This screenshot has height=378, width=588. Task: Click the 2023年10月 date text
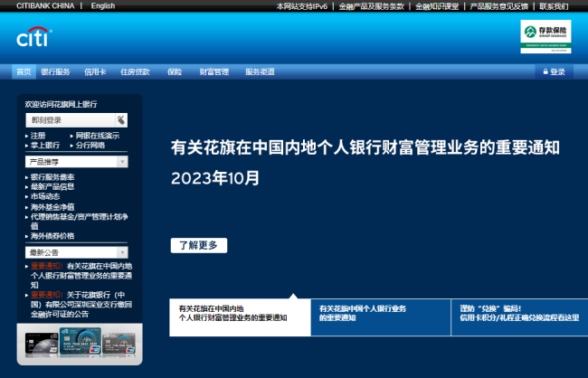[x=215, y=178]
